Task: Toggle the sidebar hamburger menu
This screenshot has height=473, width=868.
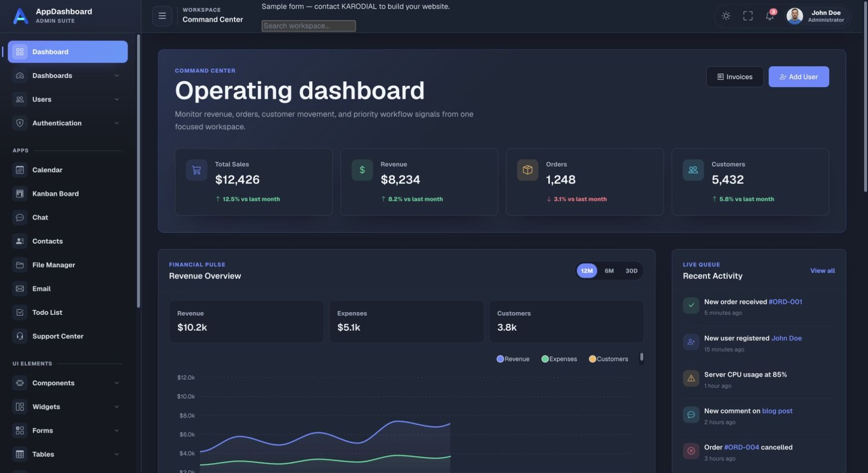Action: tap(162, 16)
